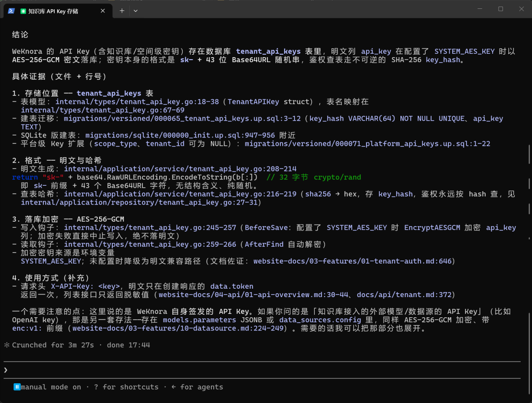Click 'AfterFind 自动解密' text
Viewport: 532px width, 403px height.
[x=283, y=244]
